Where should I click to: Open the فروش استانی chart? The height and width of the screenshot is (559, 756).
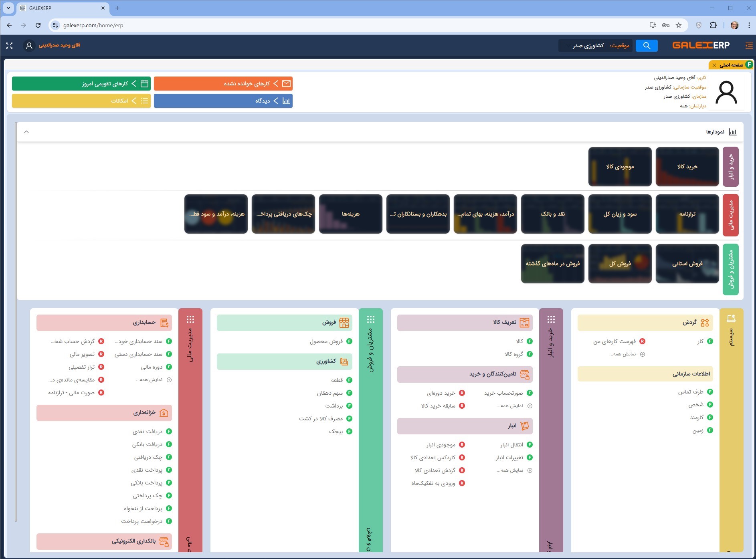tap(687, 264)
